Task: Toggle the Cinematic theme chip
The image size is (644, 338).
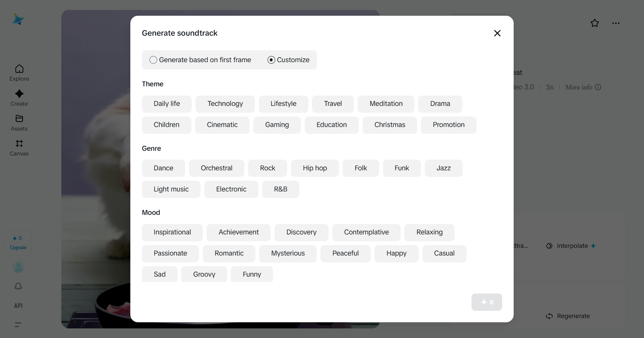Action: click(222, 125)
